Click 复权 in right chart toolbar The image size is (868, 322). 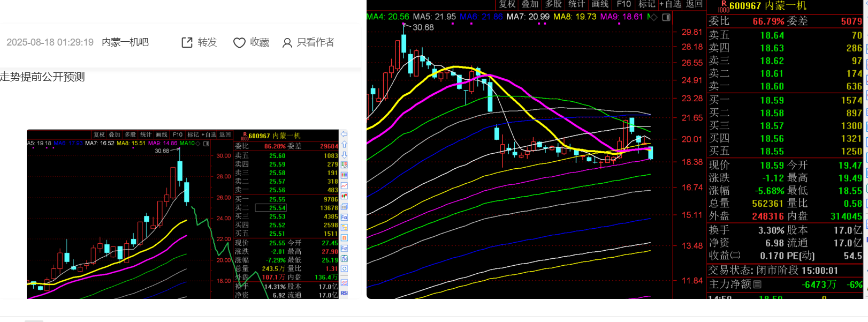pyautogui.click(x=507, y=4)
